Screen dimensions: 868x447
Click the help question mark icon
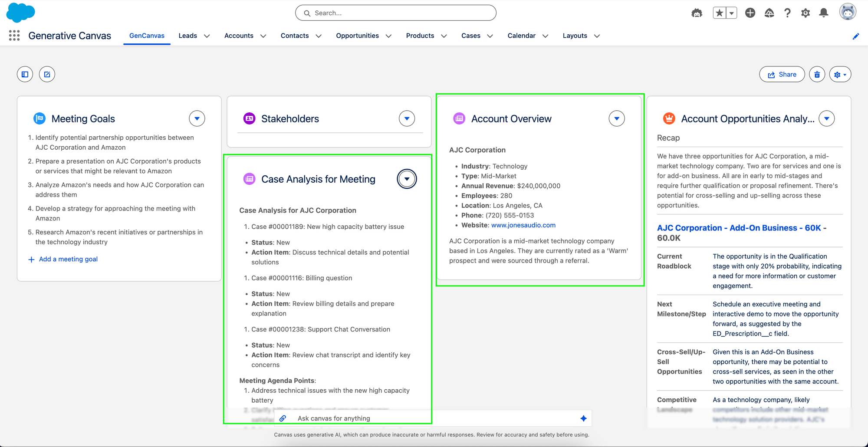click(787, 13)
